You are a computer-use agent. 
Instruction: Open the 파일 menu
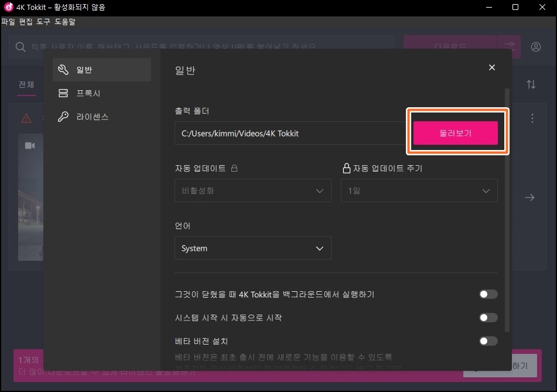point(8,22)
